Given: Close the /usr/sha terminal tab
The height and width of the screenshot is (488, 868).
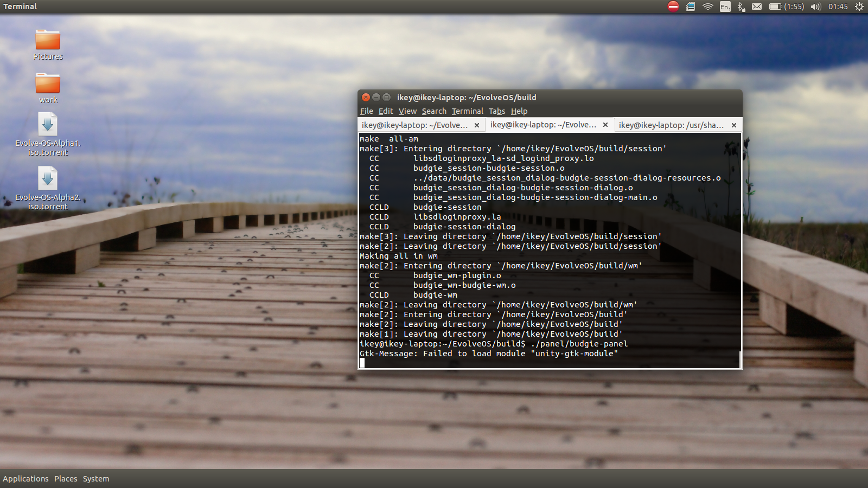Looking at the screenshot, I should point(734,125).
